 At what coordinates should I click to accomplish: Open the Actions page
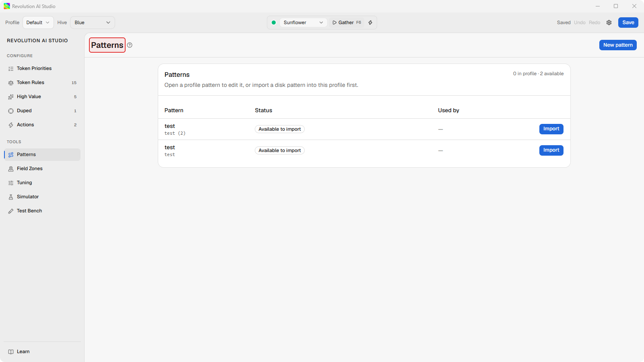click(42, 125)
